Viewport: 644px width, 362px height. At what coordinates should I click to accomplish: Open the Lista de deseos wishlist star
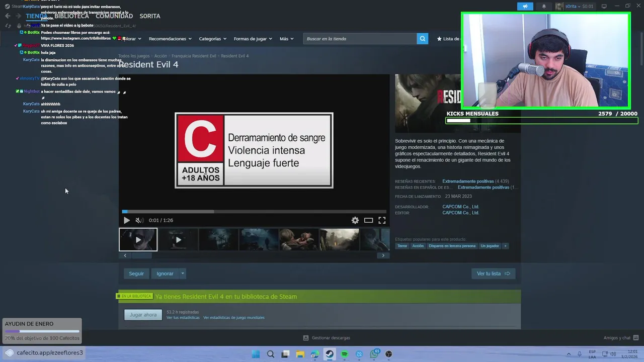click(448, 39)
